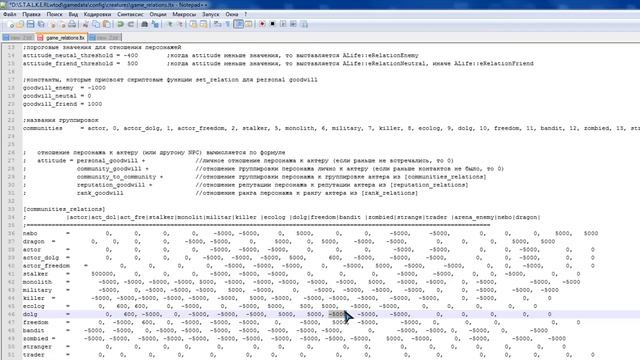Click the Redo toolbar icon

tap(131, 24)
